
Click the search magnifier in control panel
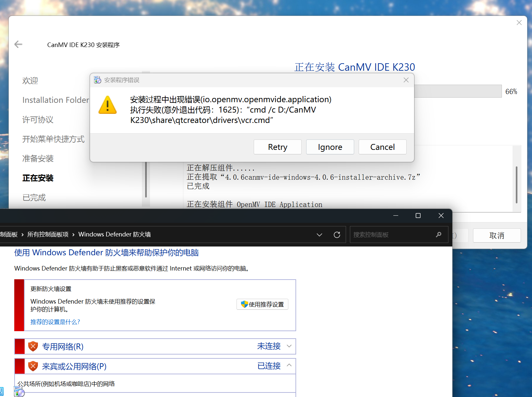pos(439,235)
